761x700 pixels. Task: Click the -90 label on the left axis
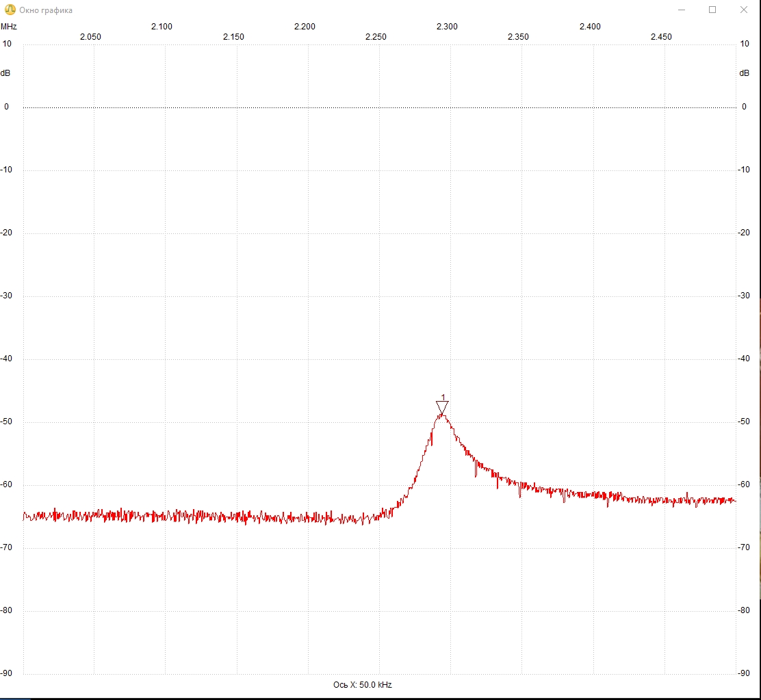tap(6, 673)
